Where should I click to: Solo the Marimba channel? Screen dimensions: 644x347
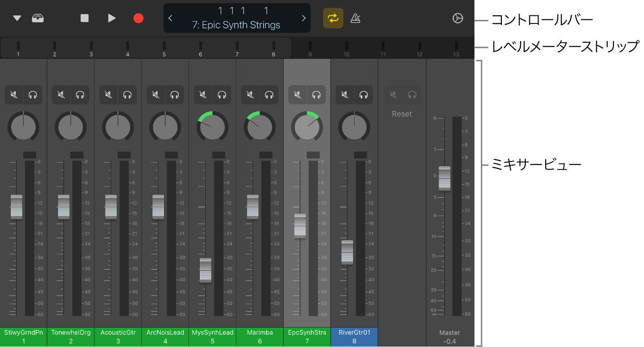(269, 95)
